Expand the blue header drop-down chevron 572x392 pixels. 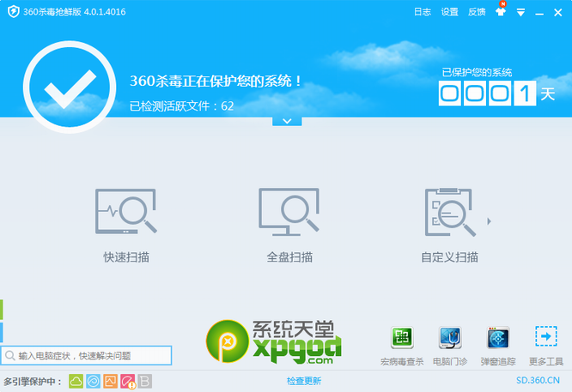tap(287, 121)
